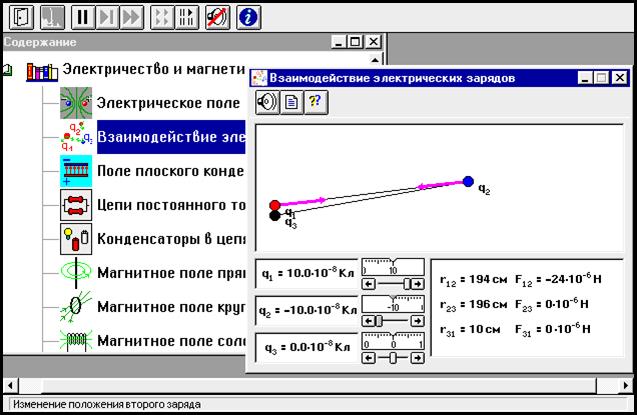The width and height of the screenshot is (637, 415).
Task: Click the bottom horizontal scrollbar right arrow
Action: (626, 385)
